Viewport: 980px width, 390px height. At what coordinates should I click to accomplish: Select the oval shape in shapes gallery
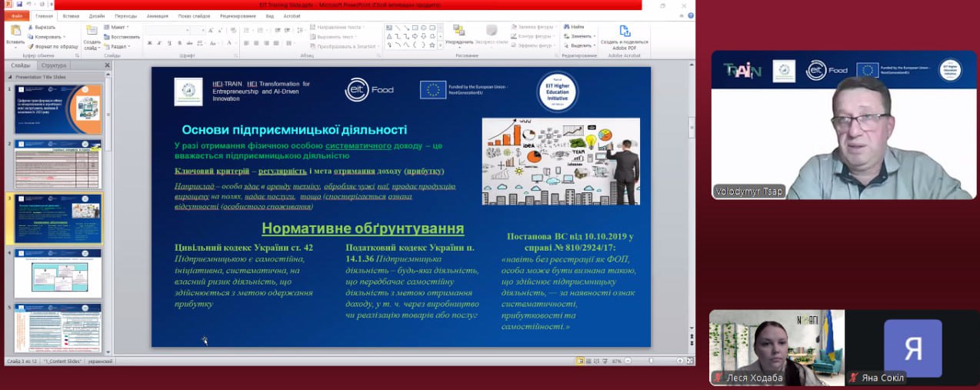pos(424,28)
